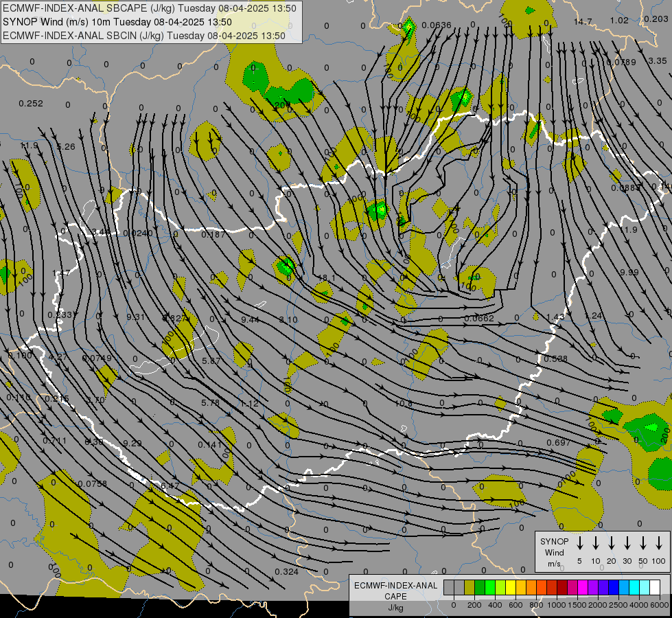The height and width of the screenshot is (618, 672).
Task: Click the 1500 tick label on CAPE scale
Action: click(x=577, y=605)
